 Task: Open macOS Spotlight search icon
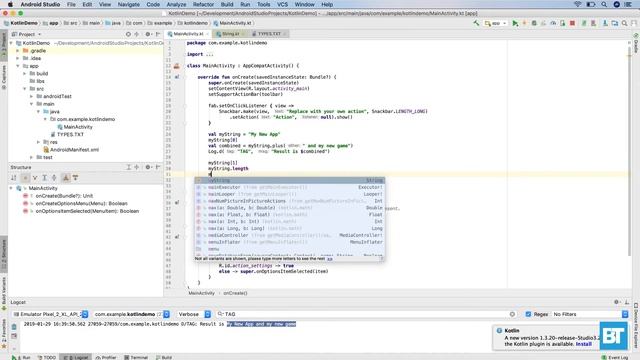coord(604,4)
